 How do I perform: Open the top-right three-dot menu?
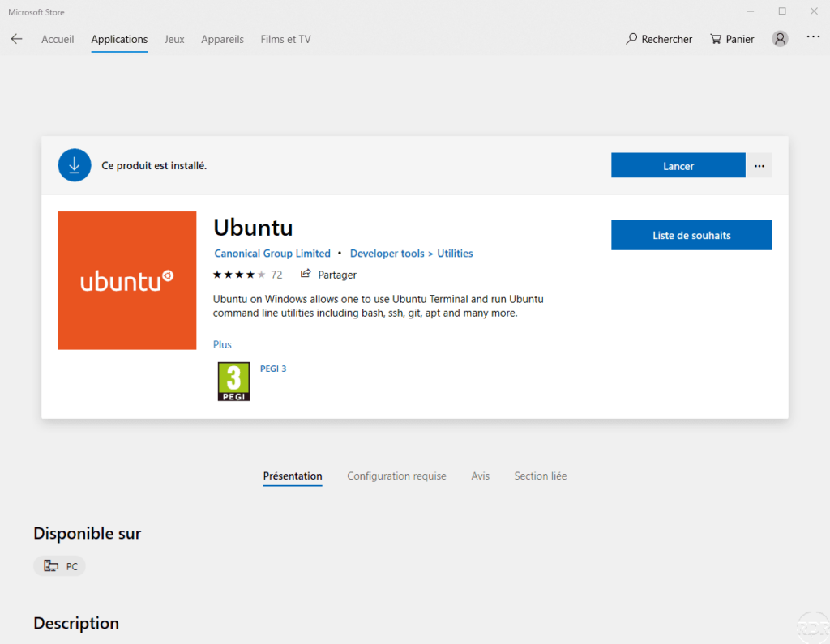[x=813, y=37]
